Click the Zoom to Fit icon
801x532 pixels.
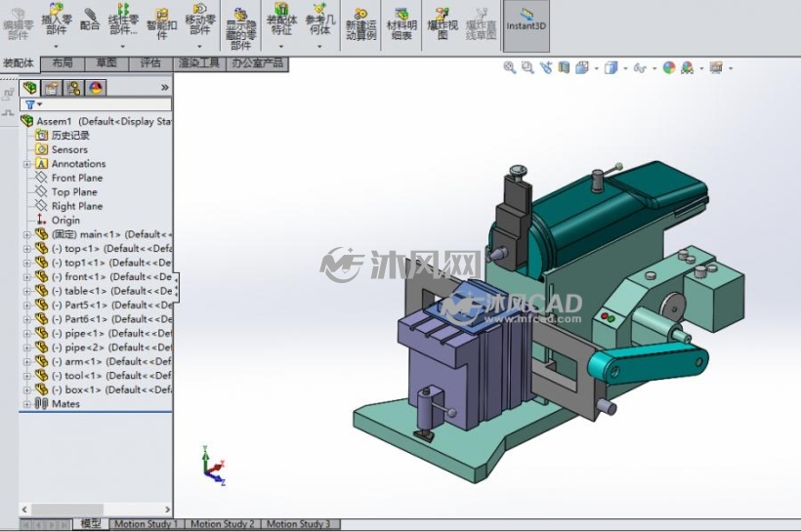509,67
